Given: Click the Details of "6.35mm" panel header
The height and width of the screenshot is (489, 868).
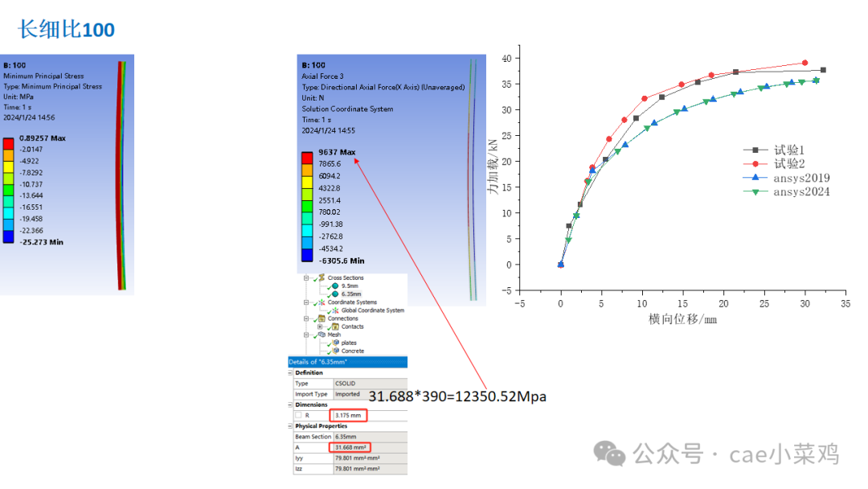Looking at the screenshot, I should pos(348,362).
